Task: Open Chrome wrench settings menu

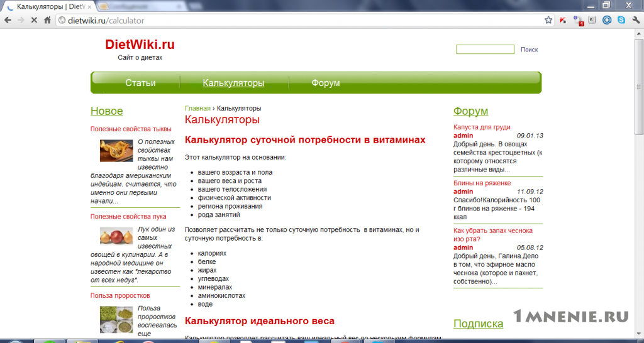Action: [x=636, y=19]
